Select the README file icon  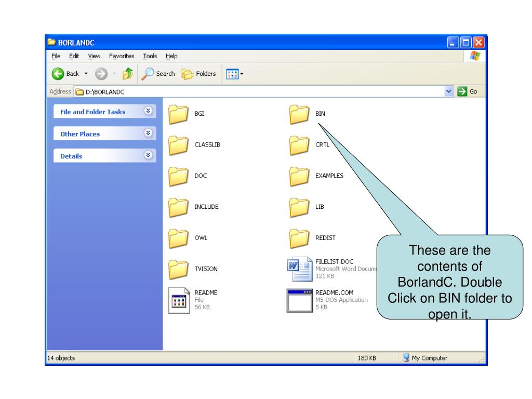pos(179,300)
